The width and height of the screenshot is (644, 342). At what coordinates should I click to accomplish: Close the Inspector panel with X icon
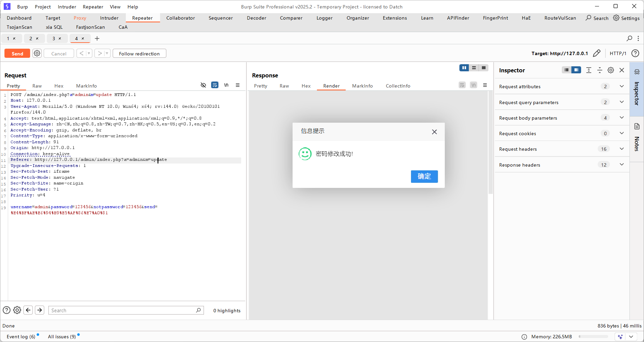pyautogui.click(x=622, y=70)
